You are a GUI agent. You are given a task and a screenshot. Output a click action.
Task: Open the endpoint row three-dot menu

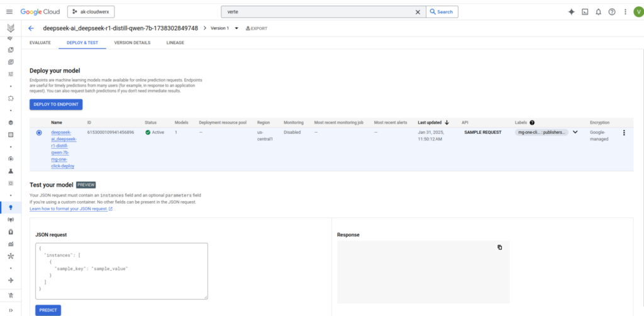tap(623, 133)
